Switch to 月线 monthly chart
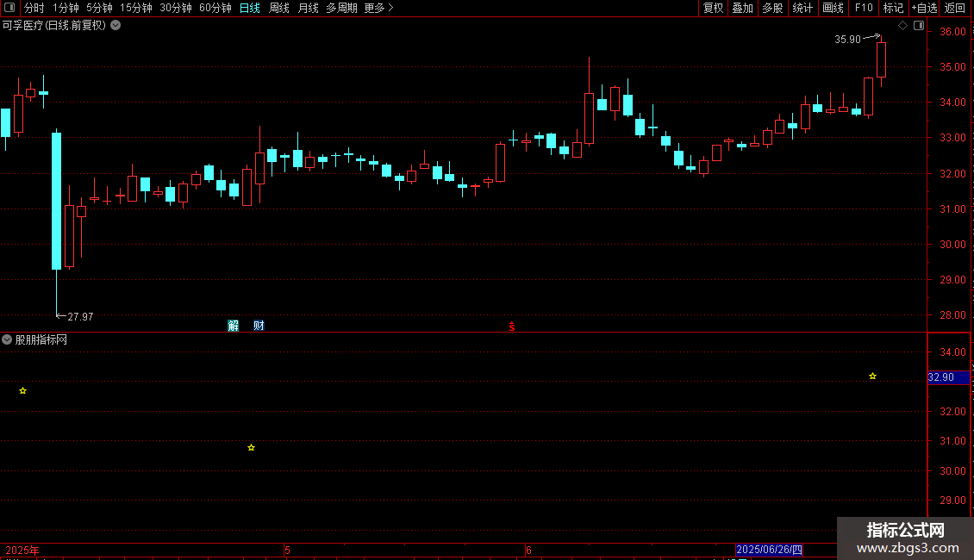 (x=308, y=8)
